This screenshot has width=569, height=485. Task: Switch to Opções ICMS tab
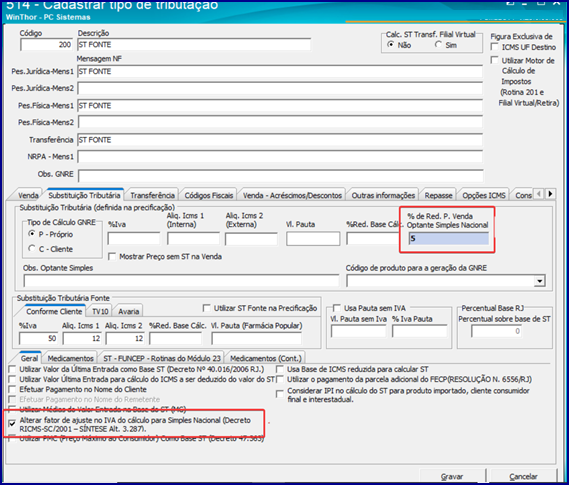click(484, 195)
